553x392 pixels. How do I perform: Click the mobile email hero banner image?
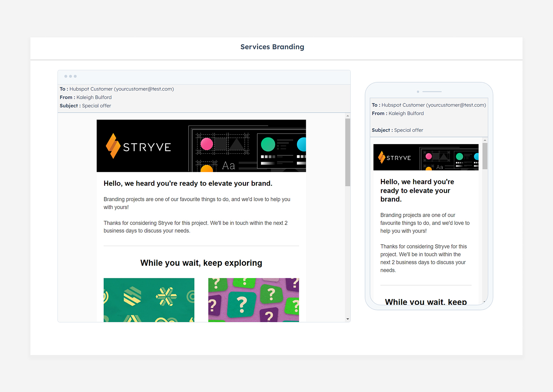click(426, 157)
